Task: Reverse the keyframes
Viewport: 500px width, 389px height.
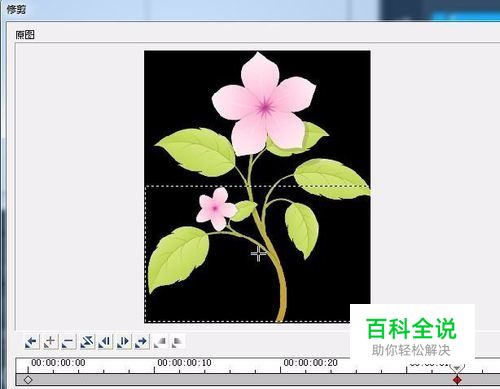Action: 87,342
